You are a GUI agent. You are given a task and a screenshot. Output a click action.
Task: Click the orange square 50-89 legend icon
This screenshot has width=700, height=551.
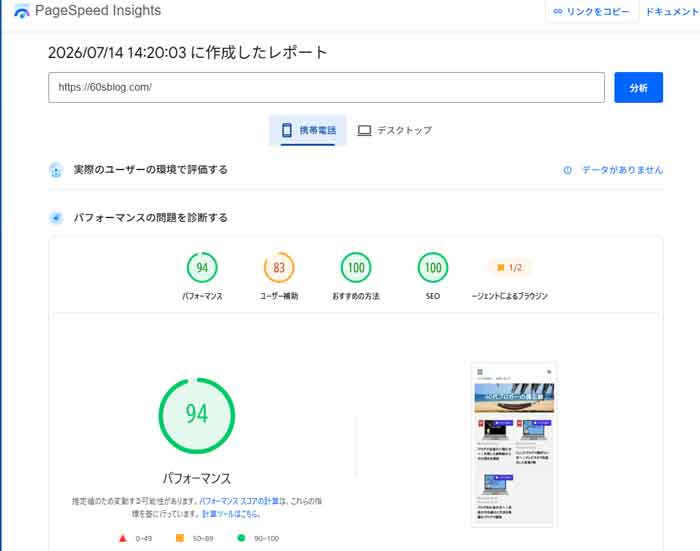click(180, 538)
